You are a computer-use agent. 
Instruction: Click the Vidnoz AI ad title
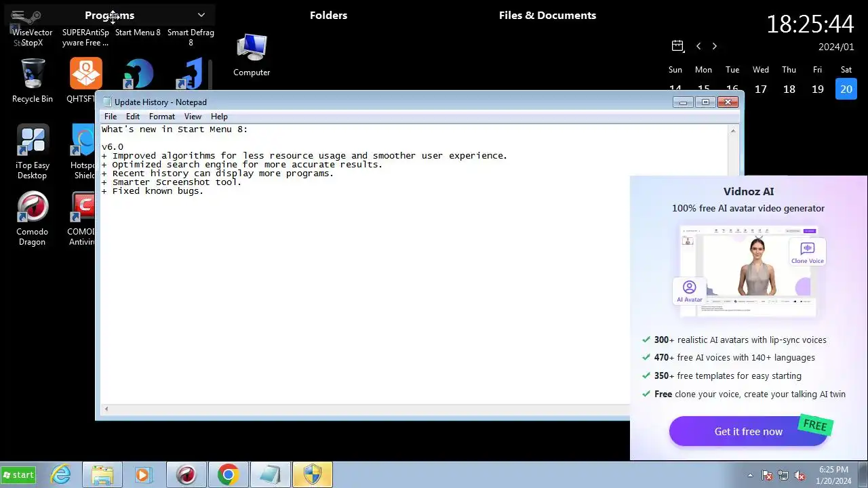(749, 192)
